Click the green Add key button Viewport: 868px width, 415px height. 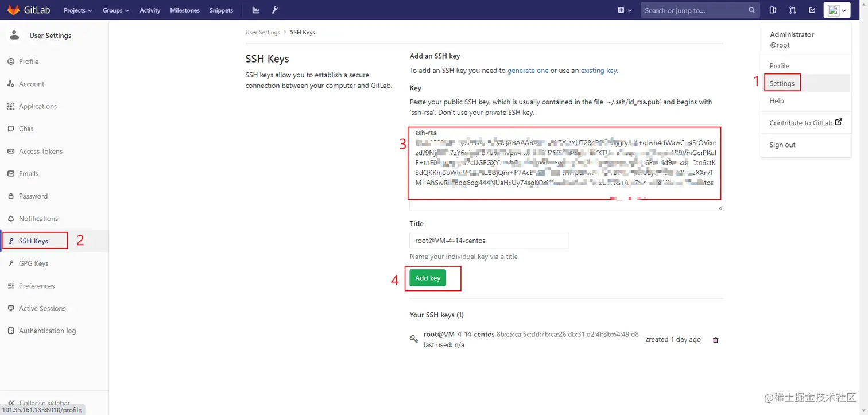point(428,278)
